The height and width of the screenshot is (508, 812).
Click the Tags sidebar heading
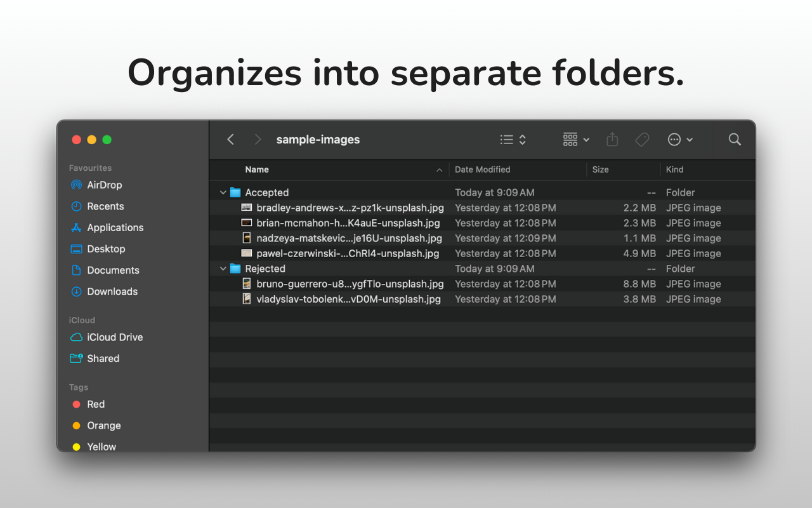tap(79, 387)
